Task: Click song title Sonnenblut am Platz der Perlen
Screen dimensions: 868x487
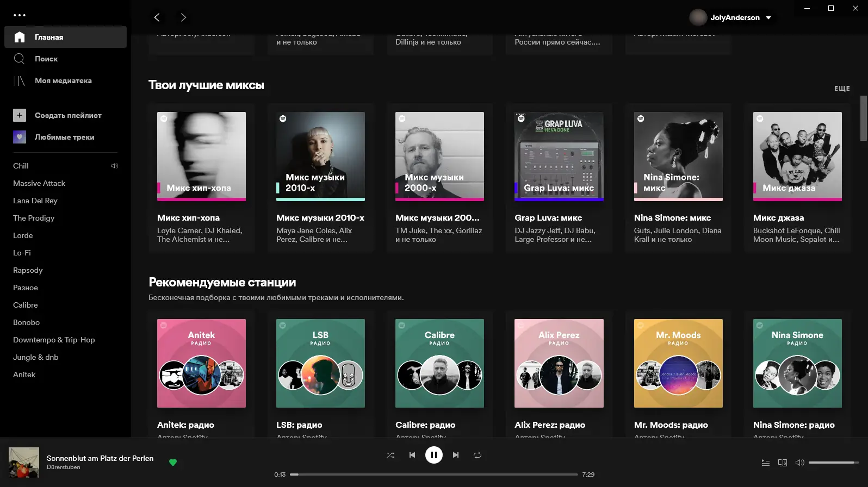Action: (100, 458)
